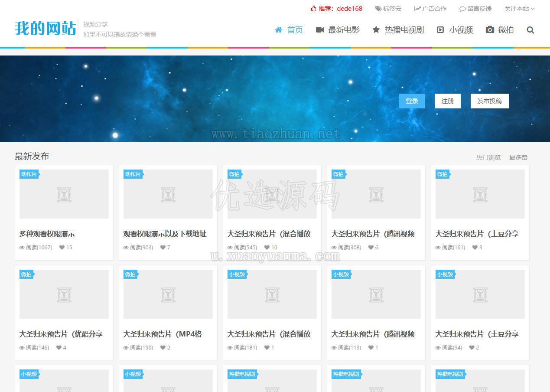Screen dimensions: 550x392
Task: Click the heart icon showing 3 likes
Action: [x=475, y=247]
